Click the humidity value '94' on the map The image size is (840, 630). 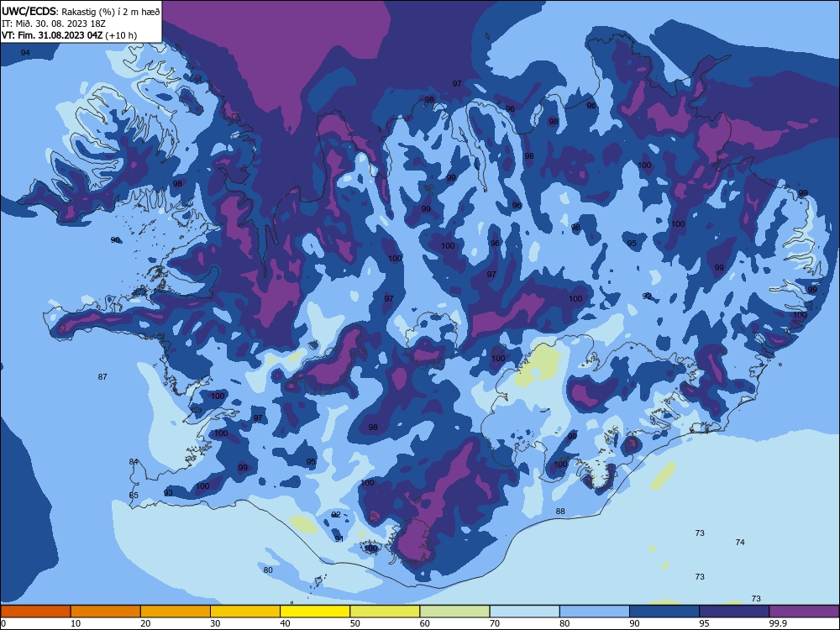click(25, 52)
